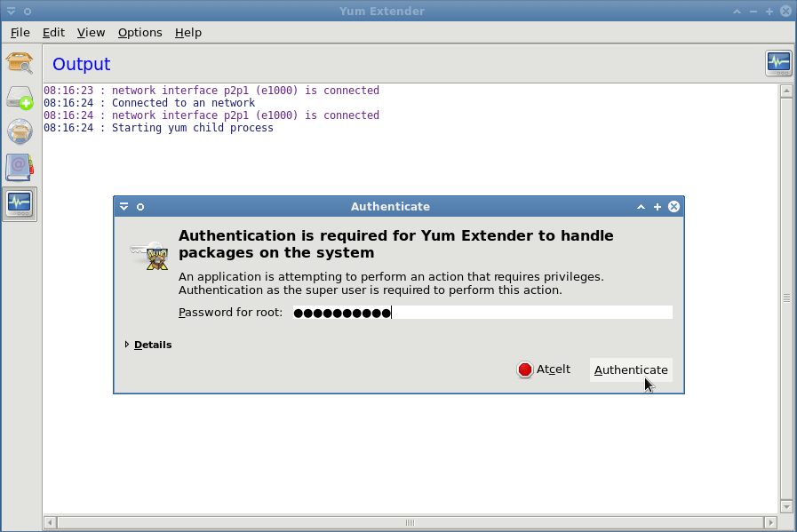797x532 pixels.
Task: Click the vertical scrollbar up arrow
Action: tap(786, 91)
